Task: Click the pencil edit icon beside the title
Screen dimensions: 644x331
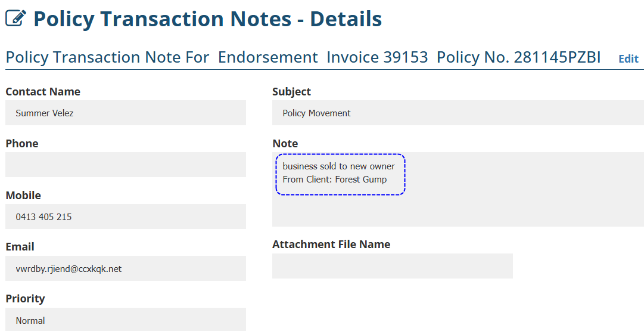Action: coord(15,19)
